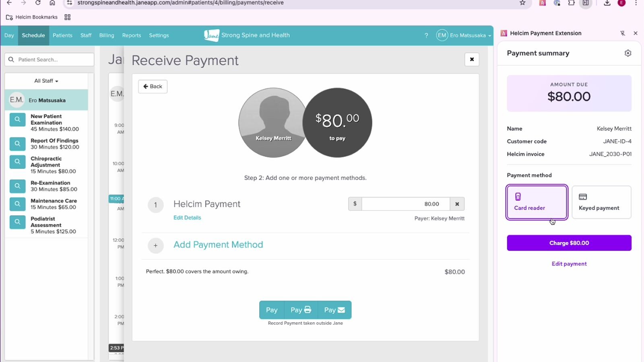Go back using the Back button
Image resolution: width=644 pixels, height=362 pixels.
pos(153,86)
